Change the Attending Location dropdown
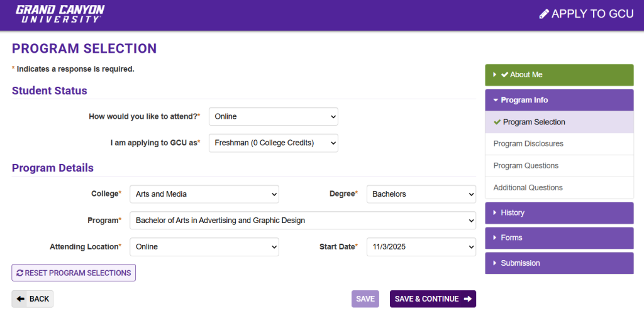The image size is (644, 311). pyautogui.click(x=204, y=247)
